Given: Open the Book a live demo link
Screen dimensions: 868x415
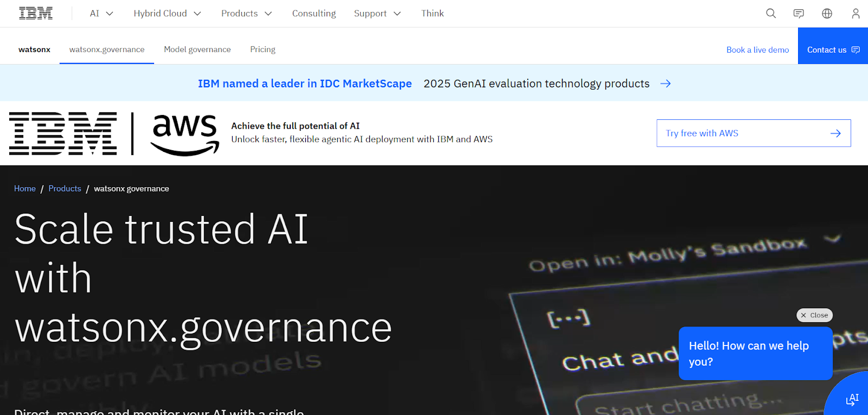Looking at the screenshot, I should tap(757, 50).
